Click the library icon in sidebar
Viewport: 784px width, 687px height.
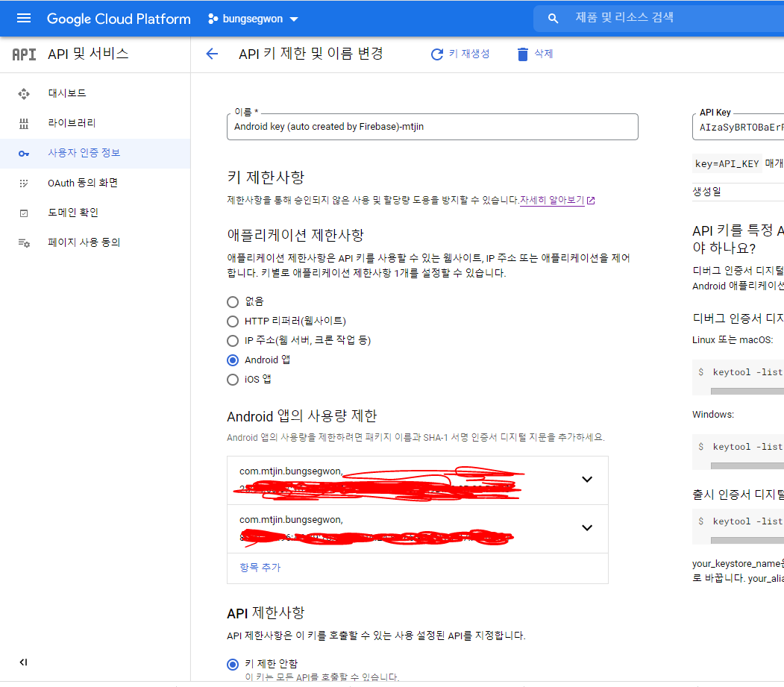point(24,124)
